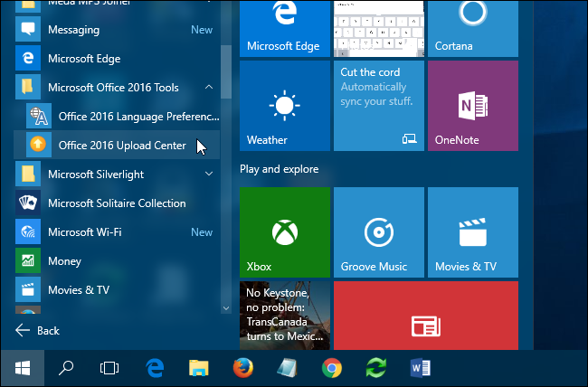The width and height of the screenshot is (588, 387).
Task: Open the Xbox tile
Action: coord(285,232)
